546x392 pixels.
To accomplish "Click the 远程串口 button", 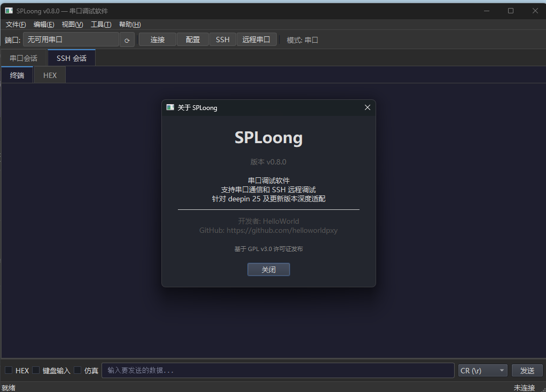I will [256, 40].
